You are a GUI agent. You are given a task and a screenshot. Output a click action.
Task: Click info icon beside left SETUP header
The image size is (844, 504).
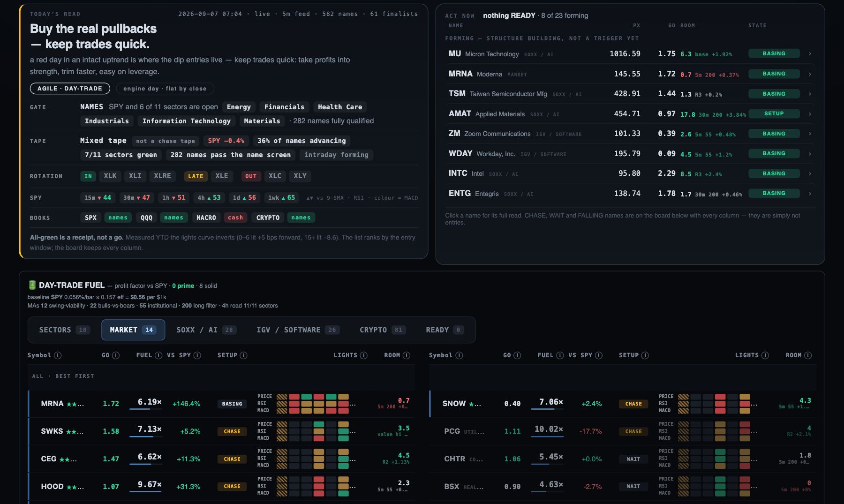click(243, 355)
